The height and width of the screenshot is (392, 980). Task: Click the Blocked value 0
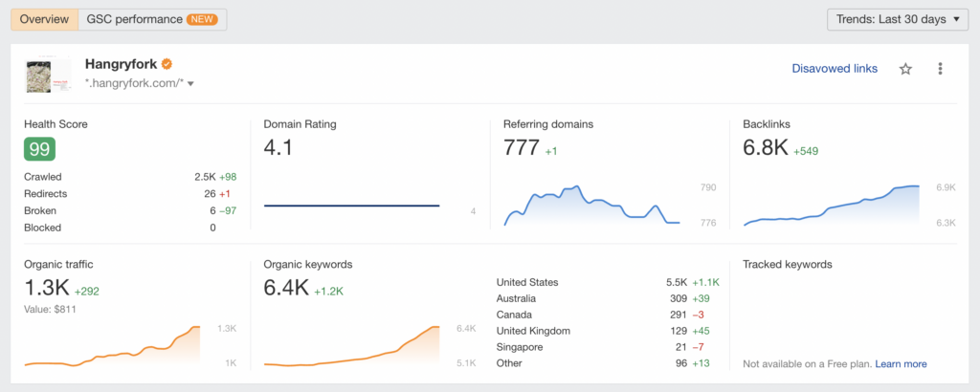click(x=212, y=228)
